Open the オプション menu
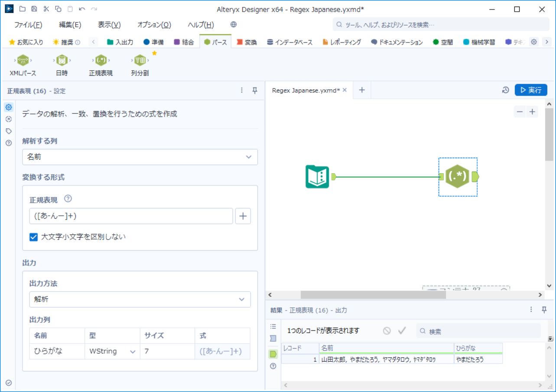556x392 pixels. click(154, 25)
